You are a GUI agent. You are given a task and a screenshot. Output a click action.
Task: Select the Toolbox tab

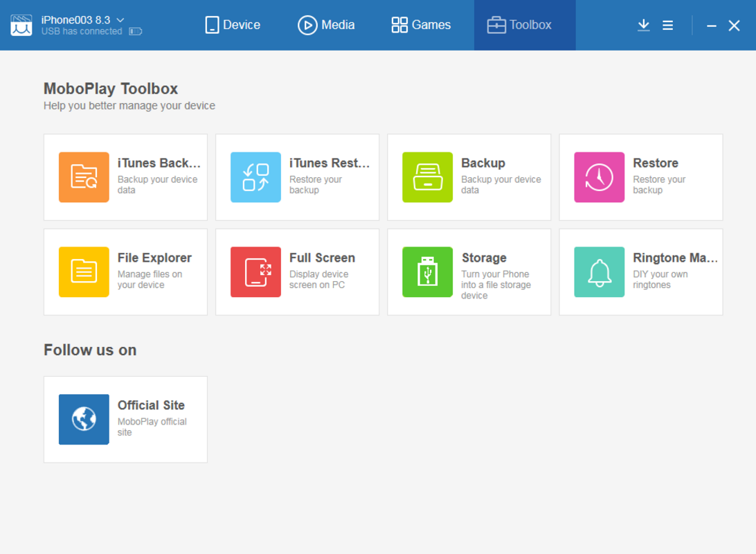(x=525, y=25)
